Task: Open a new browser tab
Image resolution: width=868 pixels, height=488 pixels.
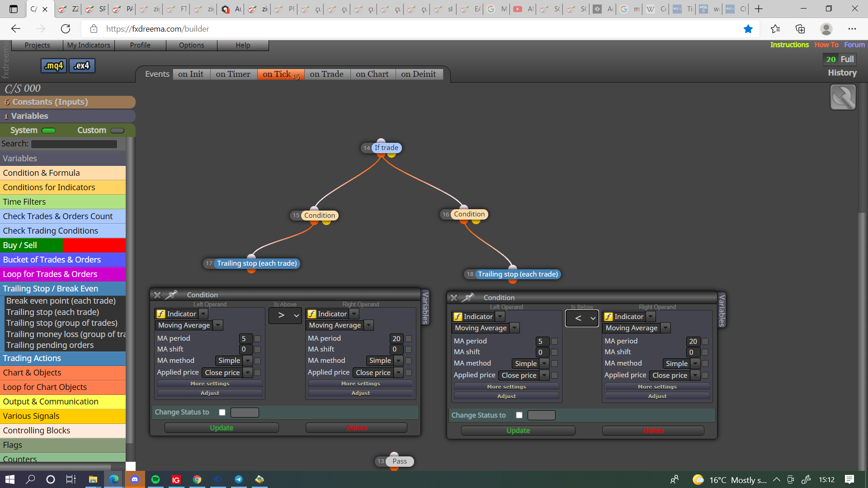Action: [759, 9]
